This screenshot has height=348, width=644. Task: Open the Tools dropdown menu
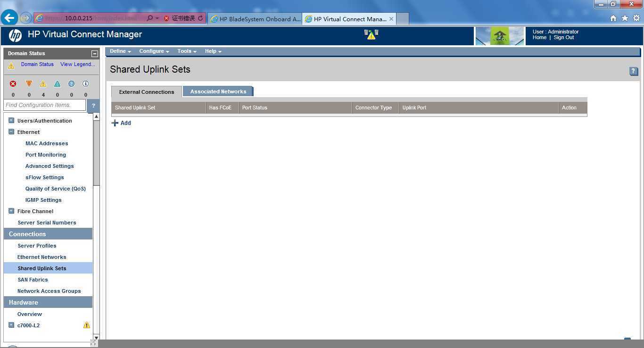pyautogui.click(x=187, y=51)
